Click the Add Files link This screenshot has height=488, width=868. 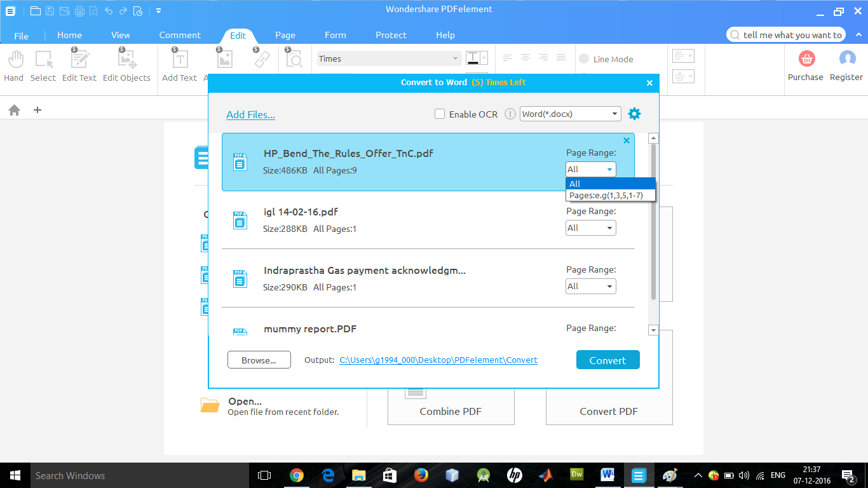pos(250,114)
